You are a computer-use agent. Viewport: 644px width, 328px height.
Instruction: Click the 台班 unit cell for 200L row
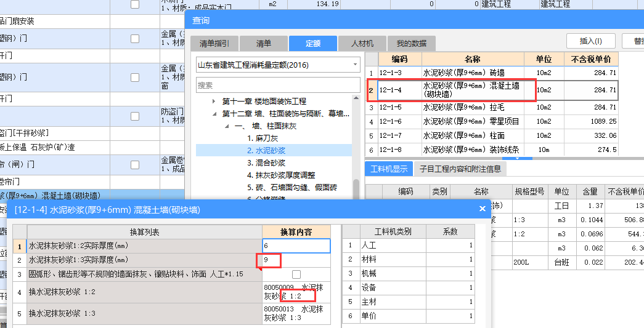(x=562, y=262)
